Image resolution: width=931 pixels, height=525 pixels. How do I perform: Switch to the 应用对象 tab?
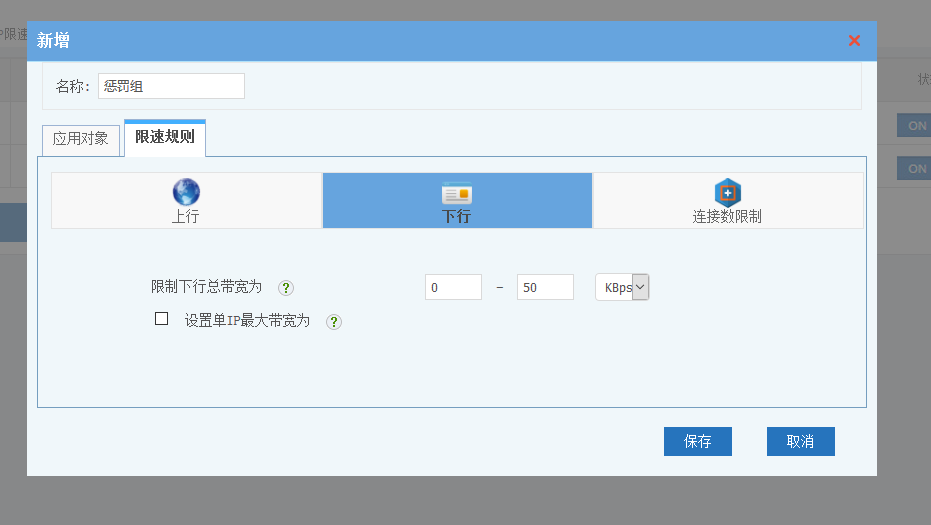[80, 139]
